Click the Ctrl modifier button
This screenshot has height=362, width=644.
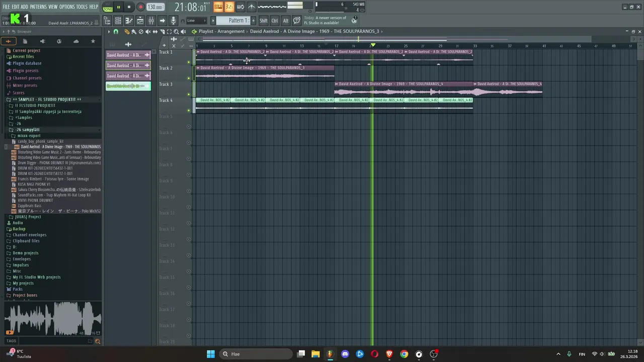coord(275,21)
